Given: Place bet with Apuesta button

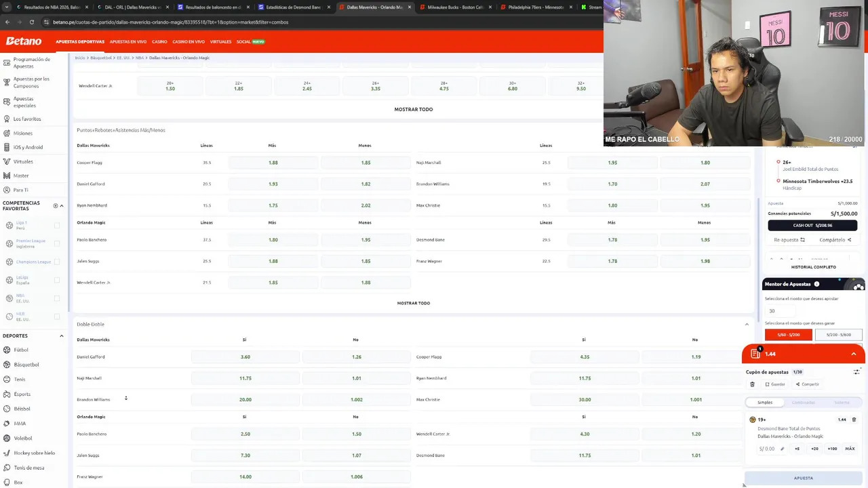Looking at the screenshot, I should [804, 478].
